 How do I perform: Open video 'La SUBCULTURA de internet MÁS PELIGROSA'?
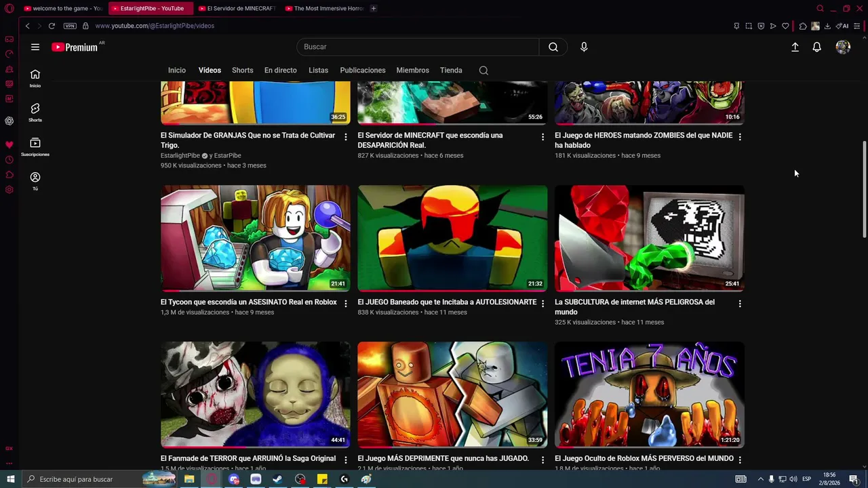click(635, 307)
